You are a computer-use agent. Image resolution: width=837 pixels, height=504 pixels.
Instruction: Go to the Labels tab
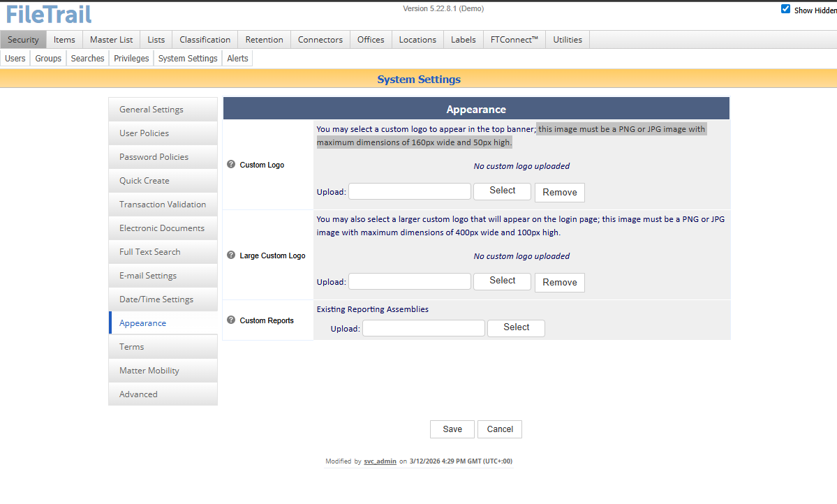coord(464,40)
